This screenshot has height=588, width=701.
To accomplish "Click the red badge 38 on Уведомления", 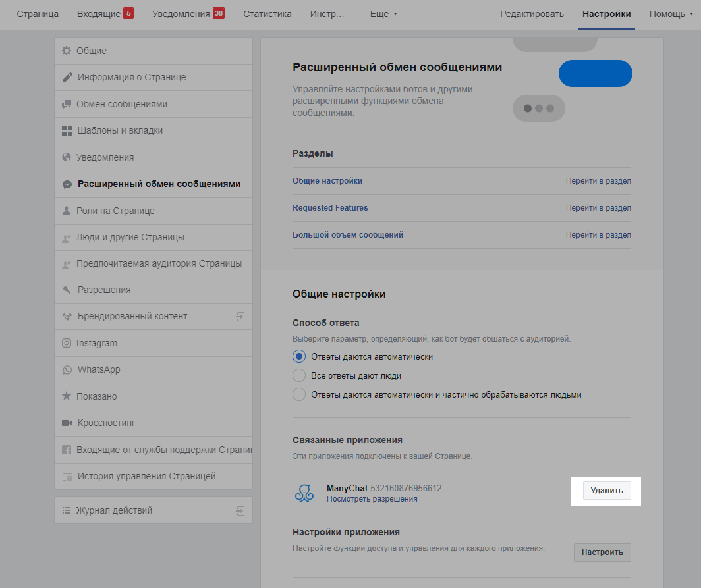I will 219,13.
